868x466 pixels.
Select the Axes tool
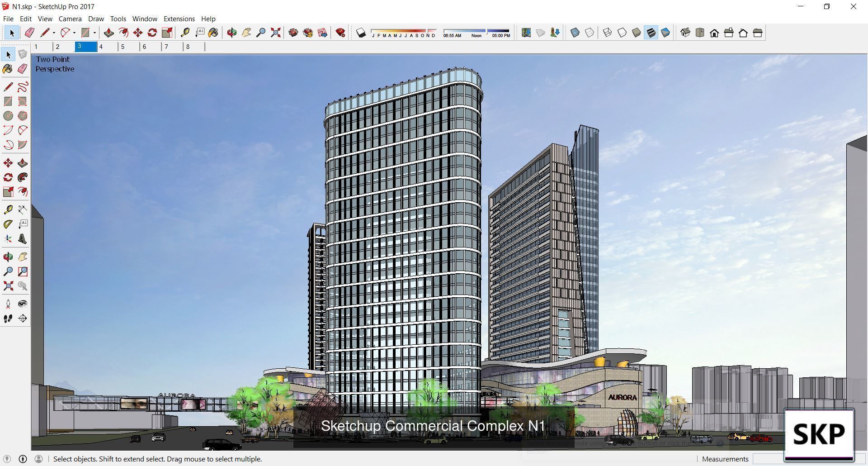coord(8,239)
